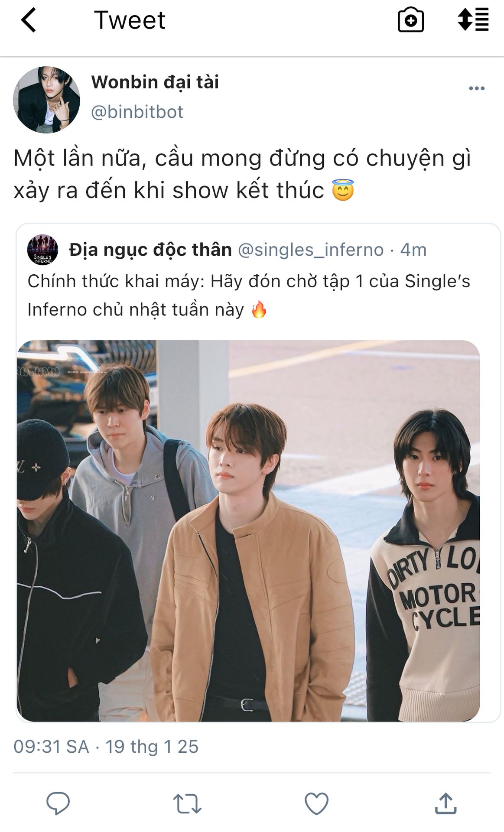Open quoted tweet text about Single's Inferno
The height and width of the screenshot is (832, 504).
[249, 296]
